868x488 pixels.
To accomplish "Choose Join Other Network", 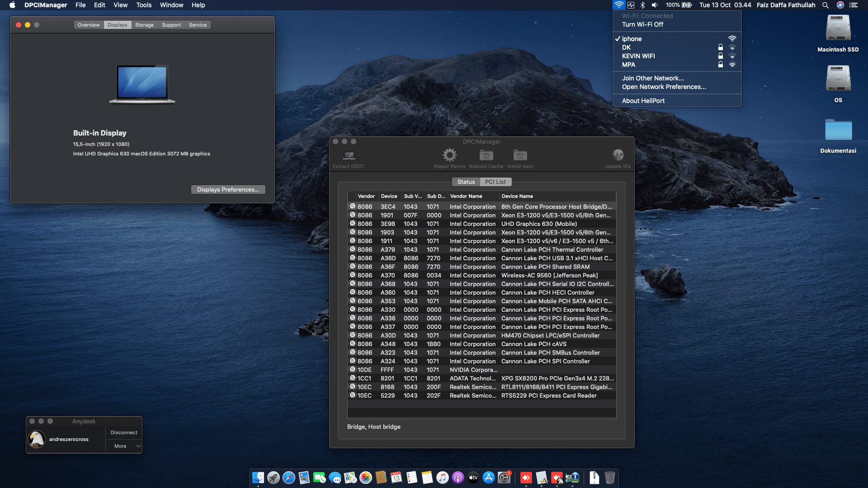I will point(677,78).
